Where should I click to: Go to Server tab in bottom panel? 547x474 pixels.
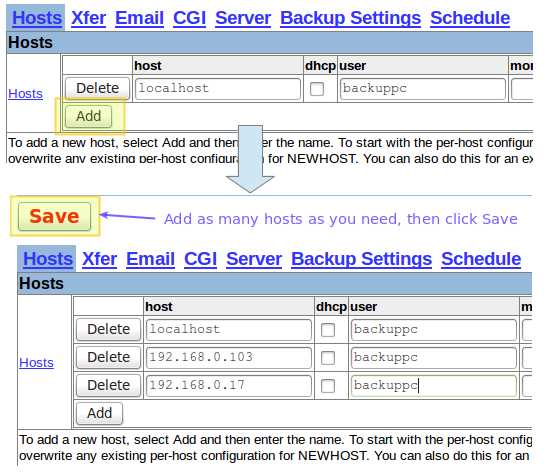click(254, 259)
